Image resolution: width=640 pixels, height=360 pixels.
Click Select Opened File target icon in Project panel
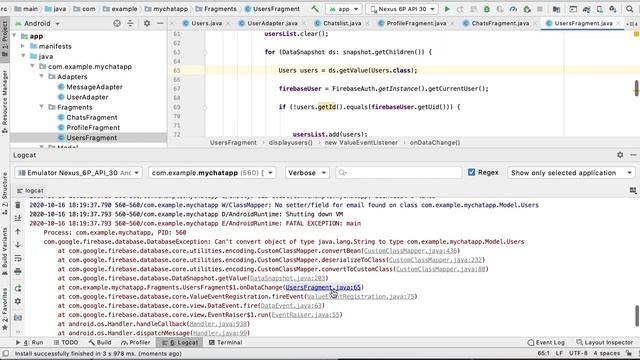[117, 23]
